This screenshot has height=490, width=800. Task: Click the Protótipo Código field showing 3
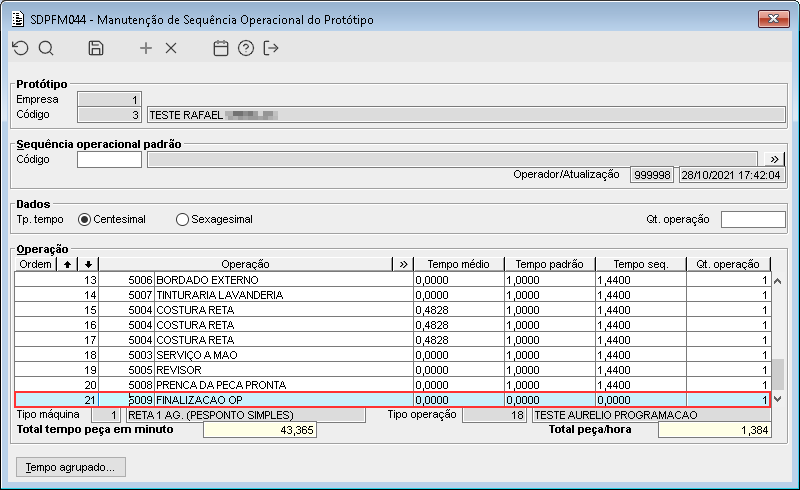tap(109, 115)
